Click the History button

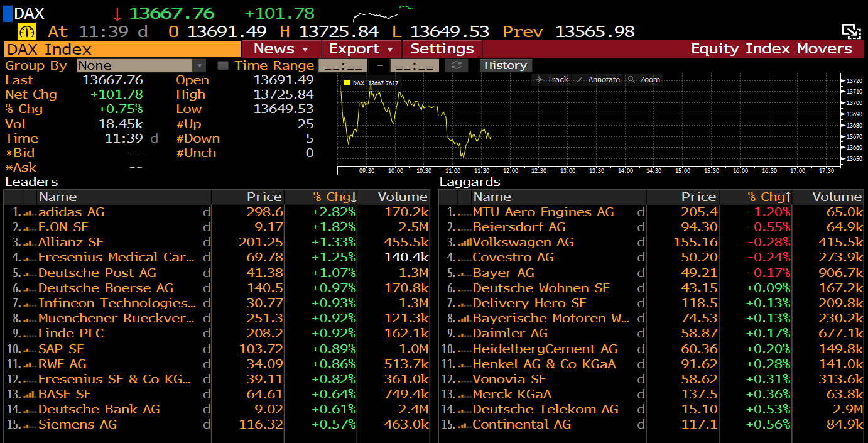click(x=506, y=65)
